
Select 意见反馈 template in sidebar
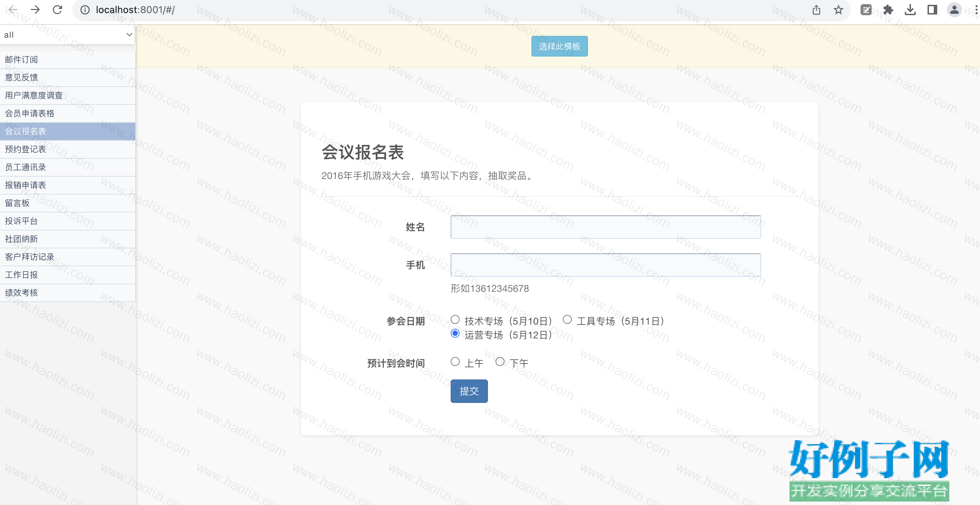tap(68, 78)
